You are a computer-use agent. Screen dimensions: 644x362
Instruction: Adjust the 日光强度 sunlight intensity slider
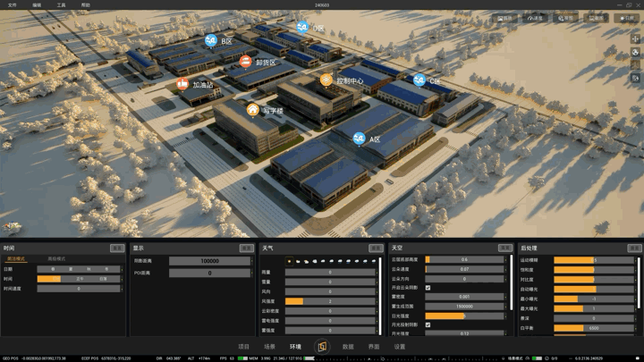[464, 316]
